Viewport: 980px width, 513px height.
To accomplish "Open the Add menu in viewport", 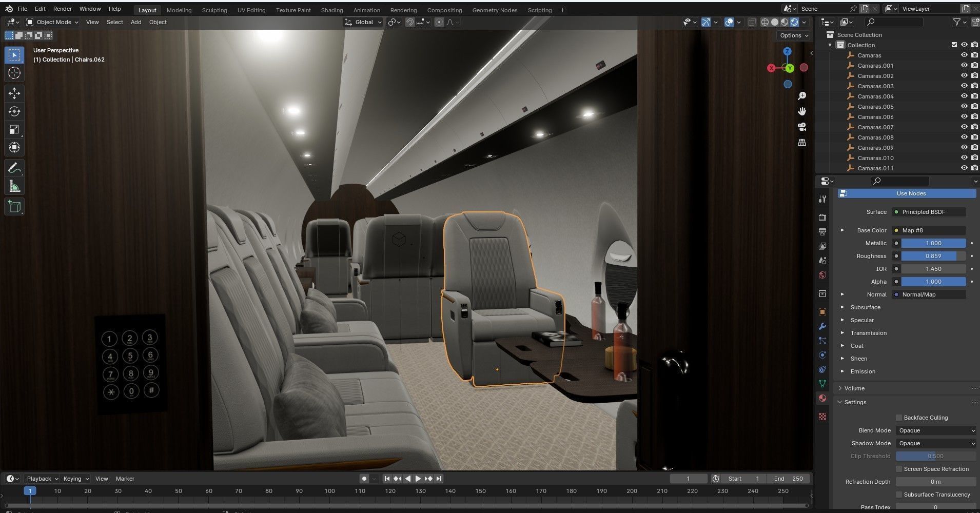I will 136,22.
